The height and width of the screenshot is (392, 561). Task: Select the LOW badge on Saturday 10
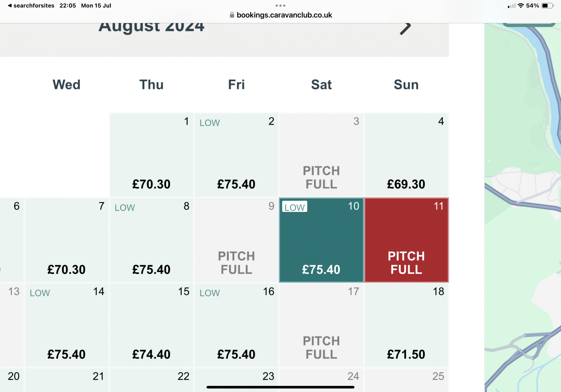tap(295, 207)
